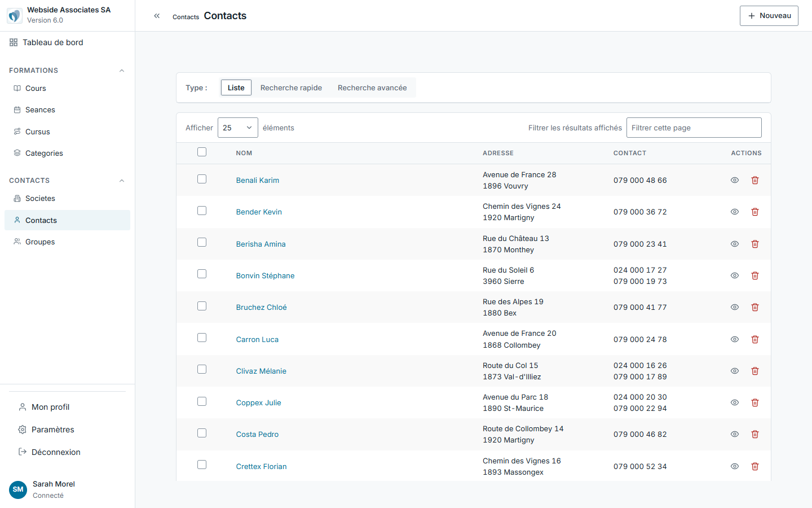
Task: Open Tableau de bord in the sidebar
Action: (67, 42)
